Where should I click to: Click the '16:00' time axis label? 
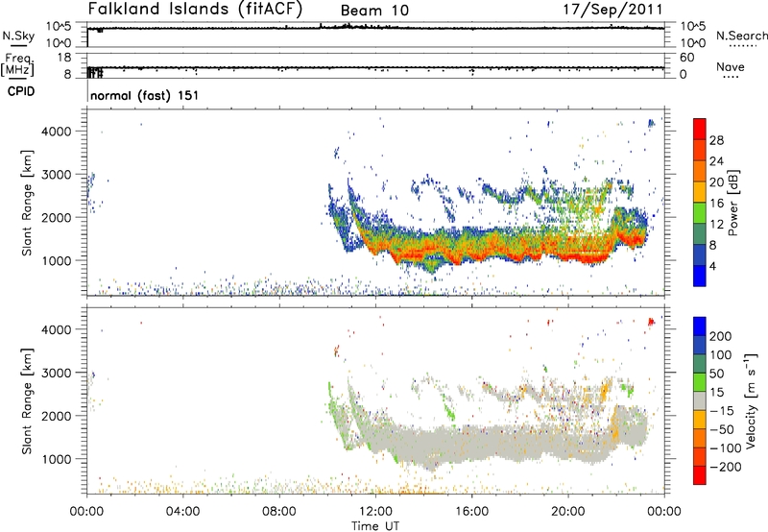click(471, 512)
